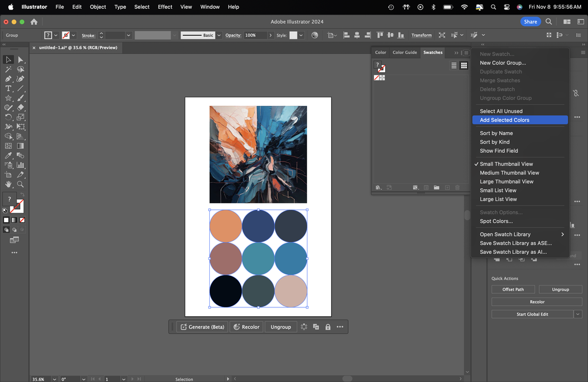Click the New Color Group folder icon

436,188
